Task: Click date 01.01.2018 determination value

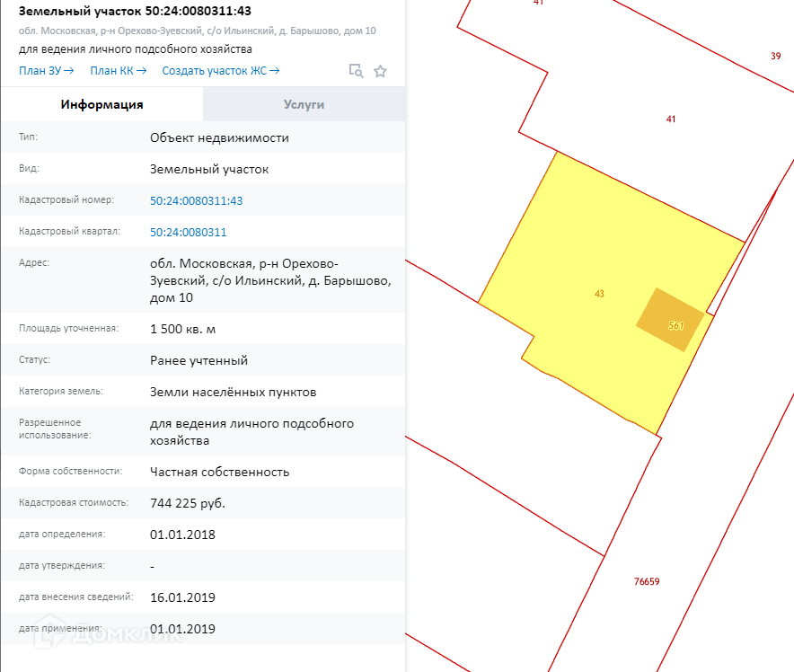Action: click(182, 535)
